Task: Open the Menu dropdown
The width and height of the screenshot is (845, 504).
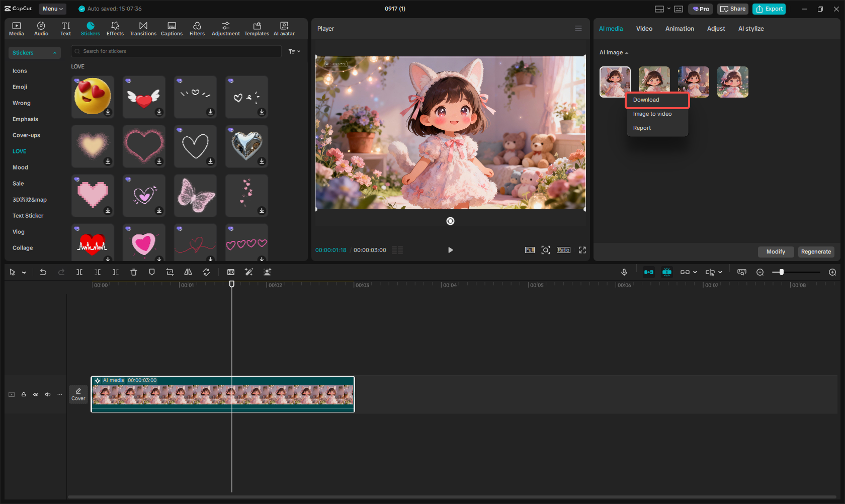Action: tap(52, 9)
